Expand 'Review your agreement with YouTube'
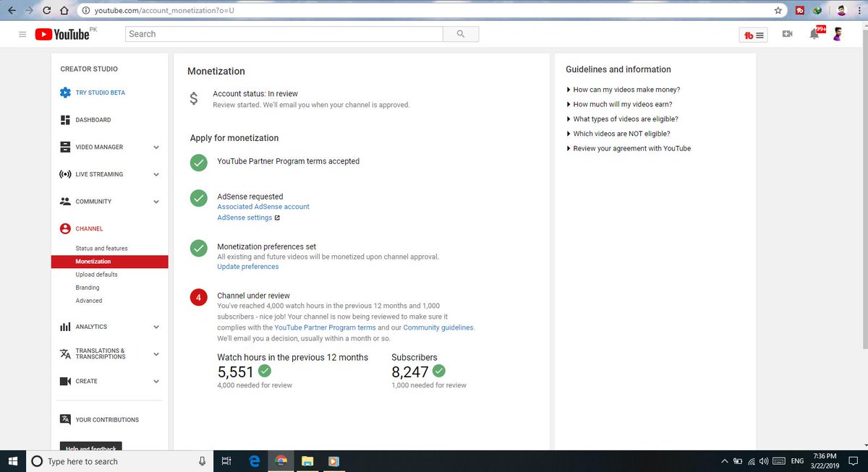Viewport: 868px width, 472px height. click(x=629, y=148)
